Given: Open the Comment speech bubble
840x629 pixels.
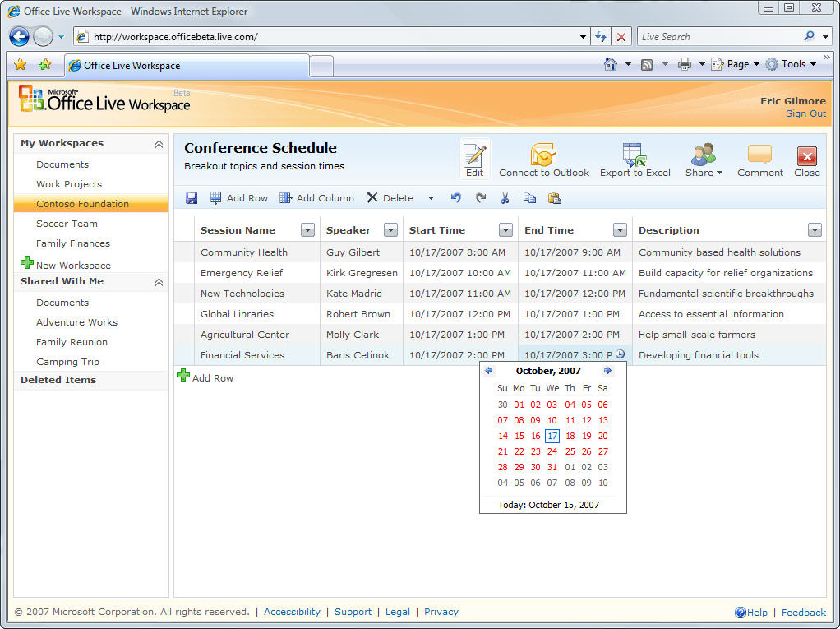Looking at the screenshot, I should pyautogui.click(x=759, y=160).
